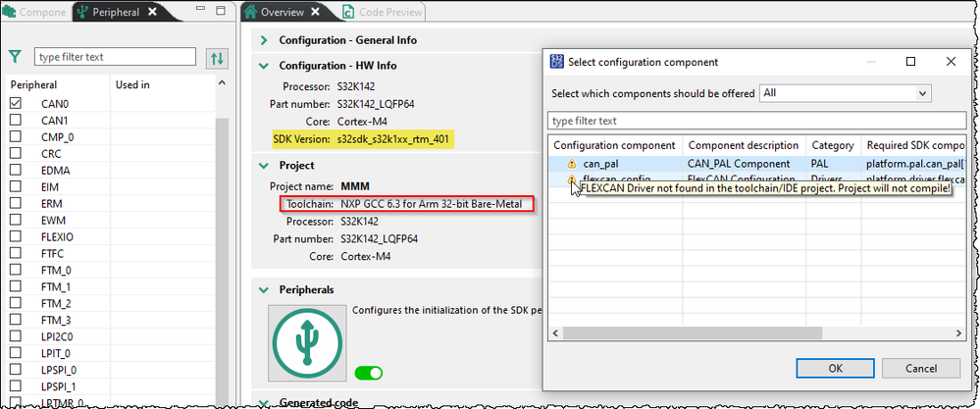Tick the CRC peripheral checkbox
This screenshot has height=409, width=980.
click(x=16, y=154)
